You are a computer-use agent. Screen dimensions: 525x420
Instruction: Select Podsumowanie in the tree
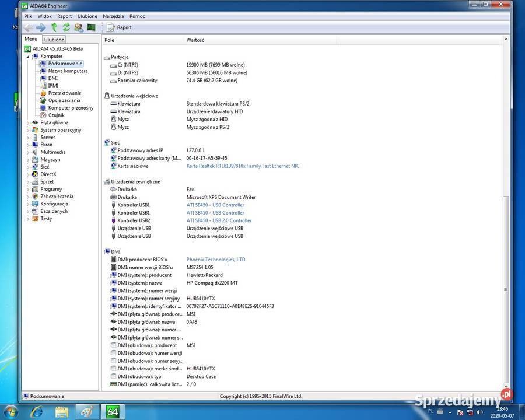tap(65, 64)
